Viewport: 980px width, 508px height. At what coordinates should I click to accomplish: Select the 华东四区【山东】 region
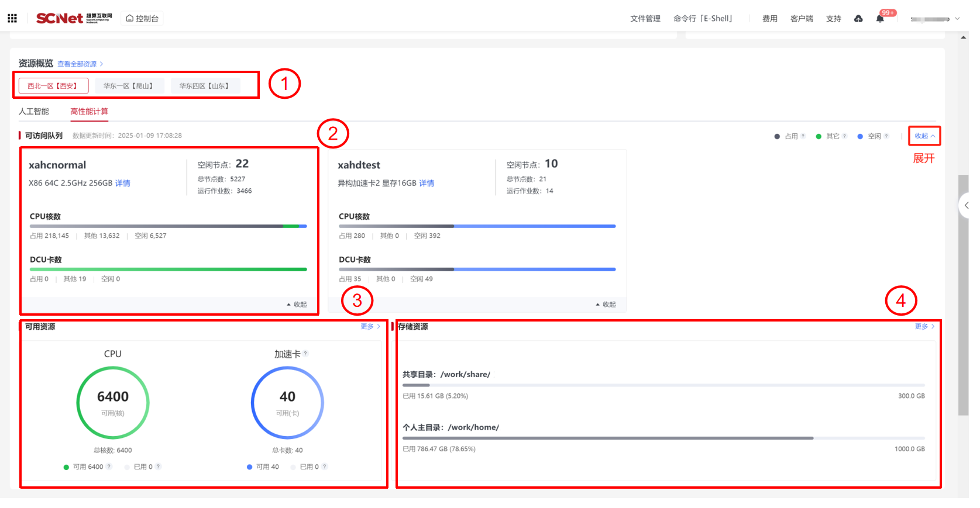pyautogui.click(x=205, y=86)
